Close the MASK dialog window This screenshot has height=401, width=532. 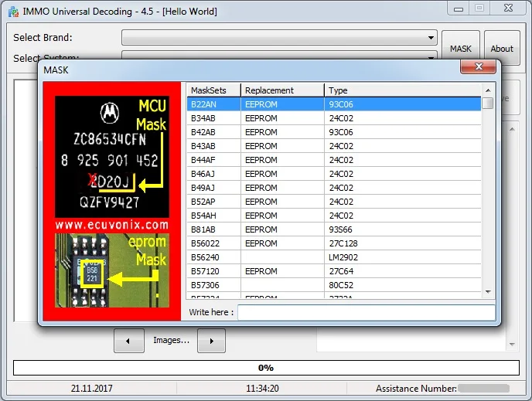pyautogui.click(x=477, y=69)
